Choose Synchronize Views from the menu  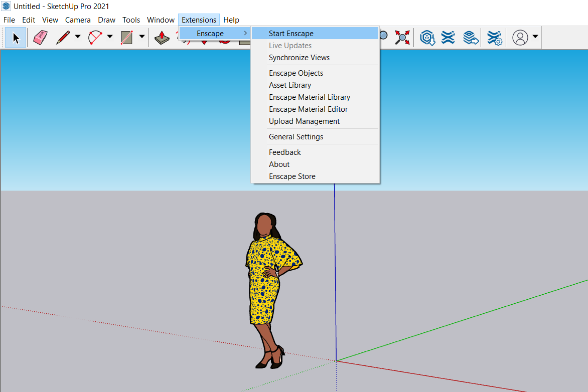(x=299, y=58)
